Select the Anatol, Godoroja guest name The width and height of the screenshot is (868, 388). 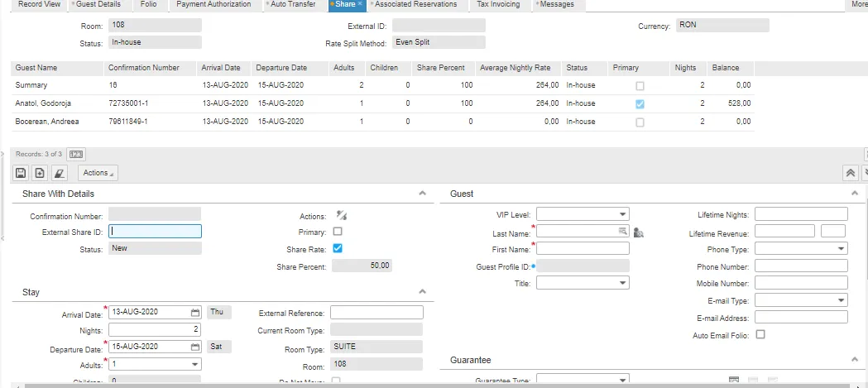click(x=43, y=103)
